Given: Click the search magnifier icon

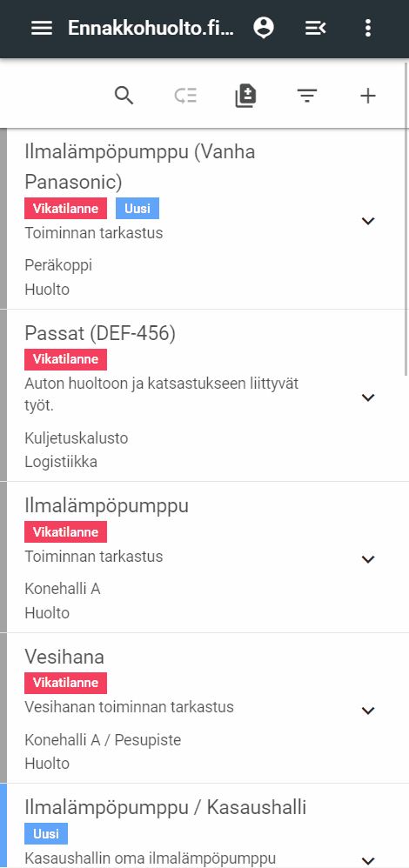Looking at the screenshot, I should point(124,96).
